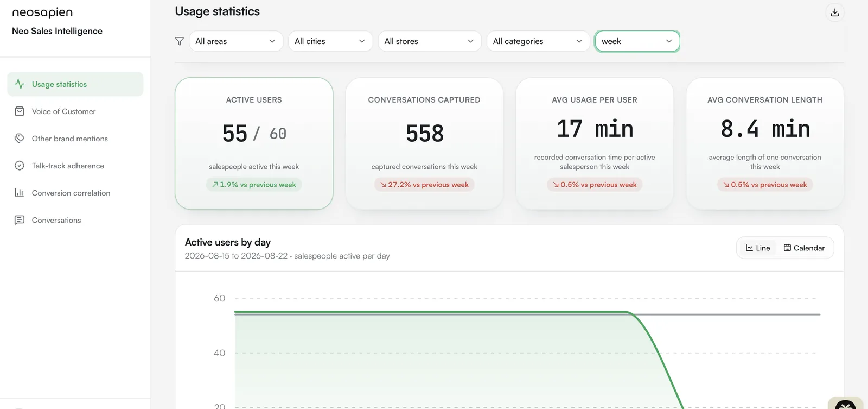Image resolution: width=868 pixels, height=409 pixels.
Task: Click the Talk-track adherence checkmark icon
Action: [20, 166]
